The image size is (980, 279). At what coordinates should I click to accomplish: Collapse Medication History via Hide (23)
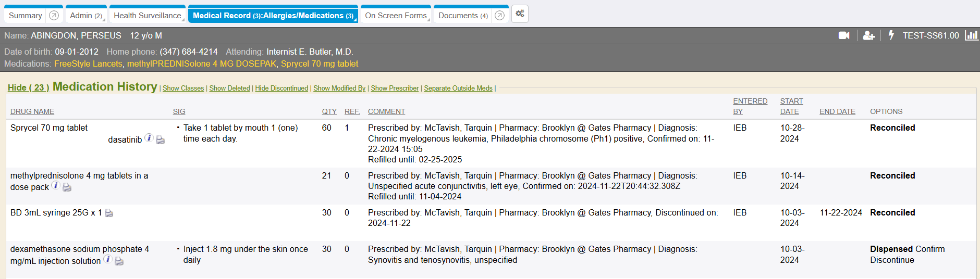tap(28, 87)
